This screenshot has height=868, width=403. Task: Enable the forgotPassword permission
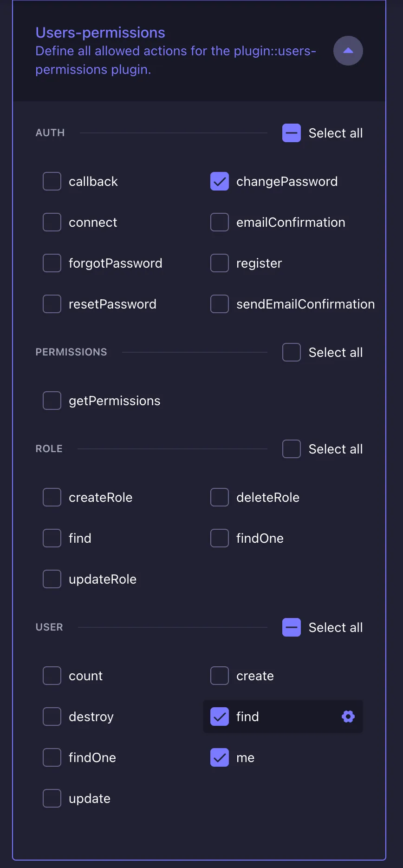(x=52, y=263)
